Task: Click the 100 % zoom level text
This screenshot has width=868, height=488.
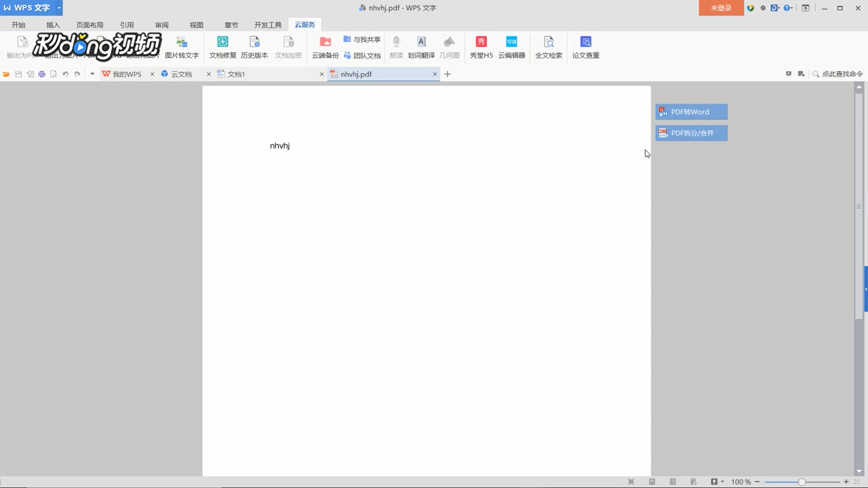Action: [740, 482]
